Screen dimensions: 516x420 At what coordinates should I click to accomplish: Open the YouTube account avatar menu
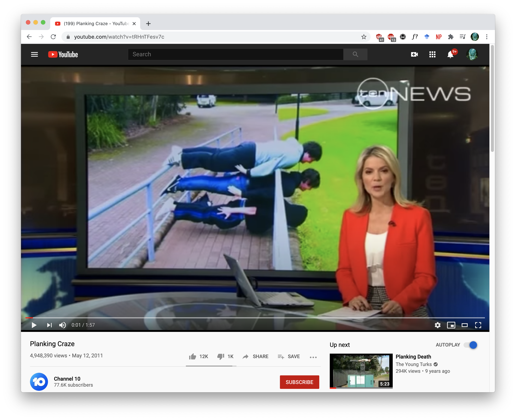click(472, 54)
